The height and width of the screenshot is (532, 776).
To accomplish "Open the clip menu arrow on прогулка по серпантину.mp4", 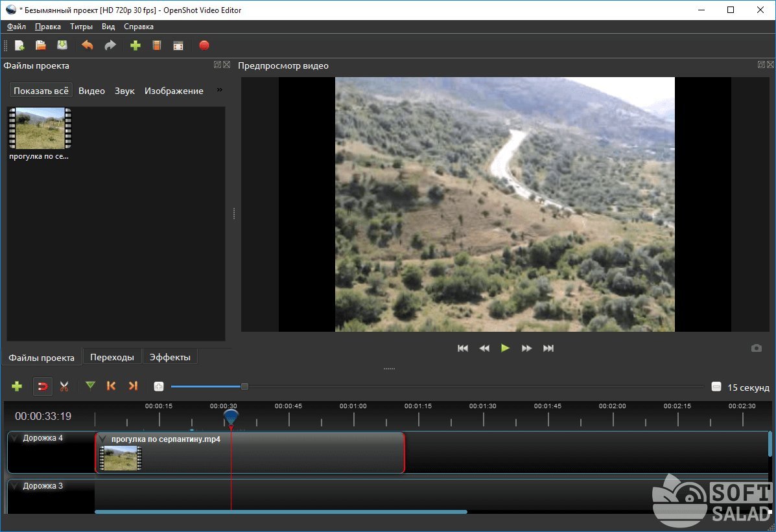I will 103,439.
